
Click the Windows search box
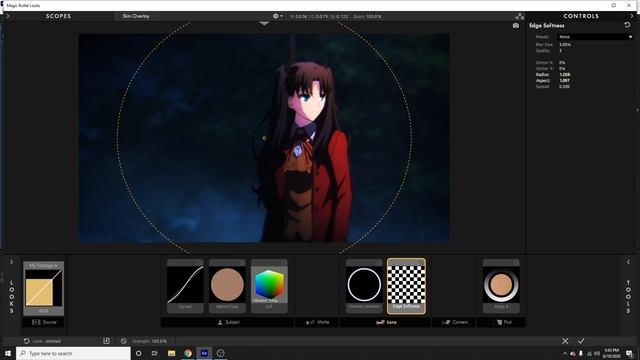pyautogui.click(x=73, y=353)
